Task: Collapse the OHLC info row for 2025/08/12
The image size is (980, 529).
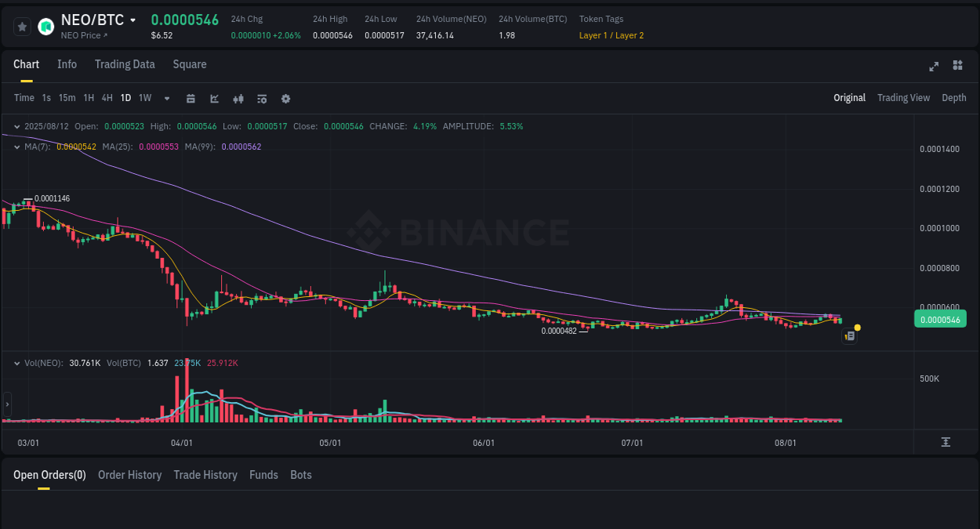Action: coord(17,125)
